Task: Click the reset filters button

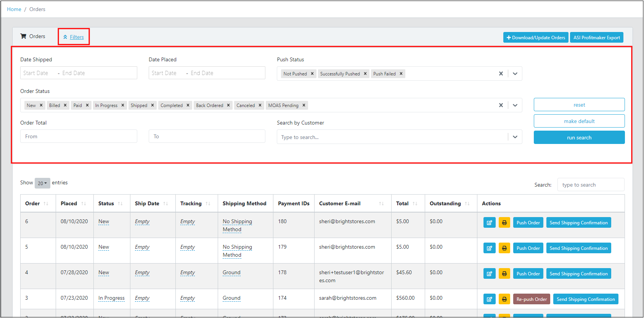Action: coord(579,105)
